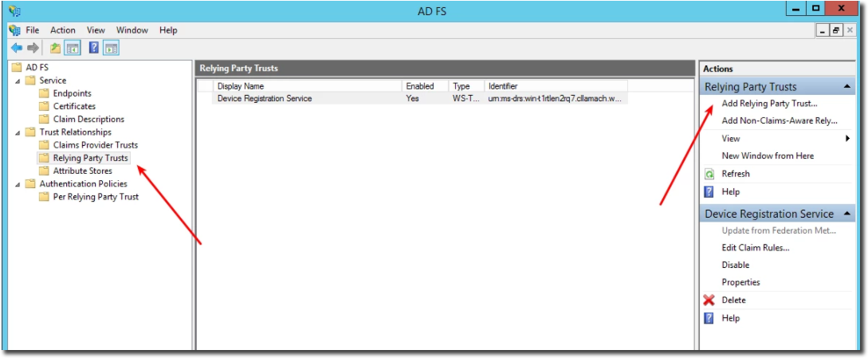The width and height of the screenshot is (868, 358).
Task: Select Relying Party Trusts in the tree
Action: click(91, 158)
